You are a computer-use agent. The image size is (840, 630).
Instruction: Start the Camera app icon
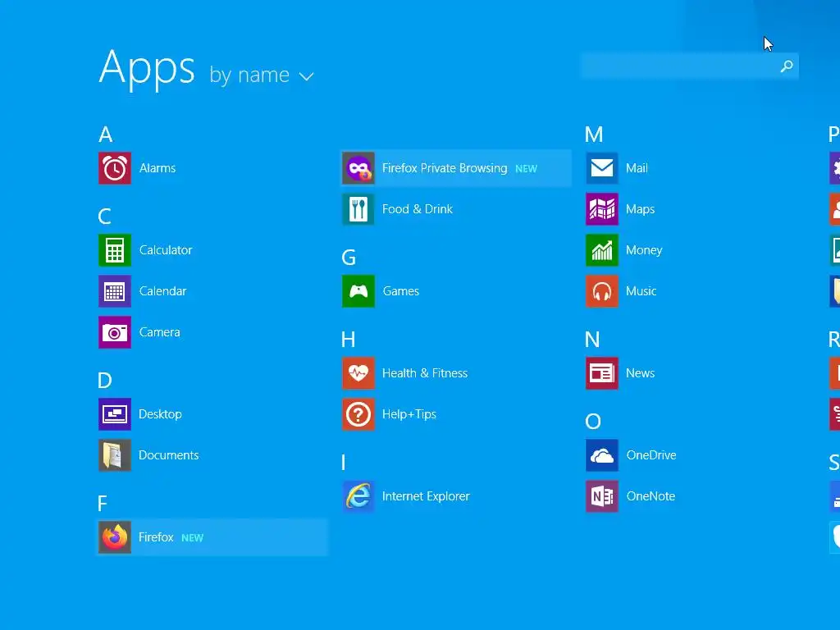click(115, 332)
